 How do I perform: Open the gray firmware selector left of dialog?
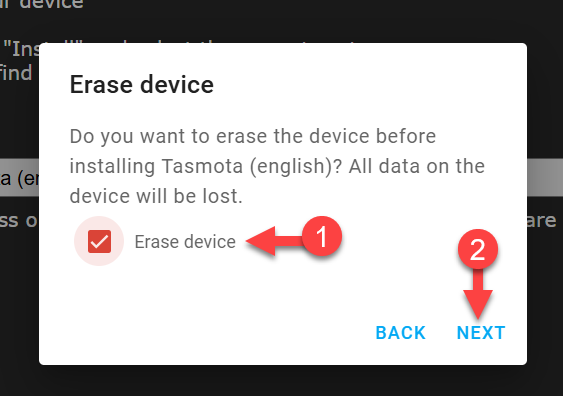(19, 178)
